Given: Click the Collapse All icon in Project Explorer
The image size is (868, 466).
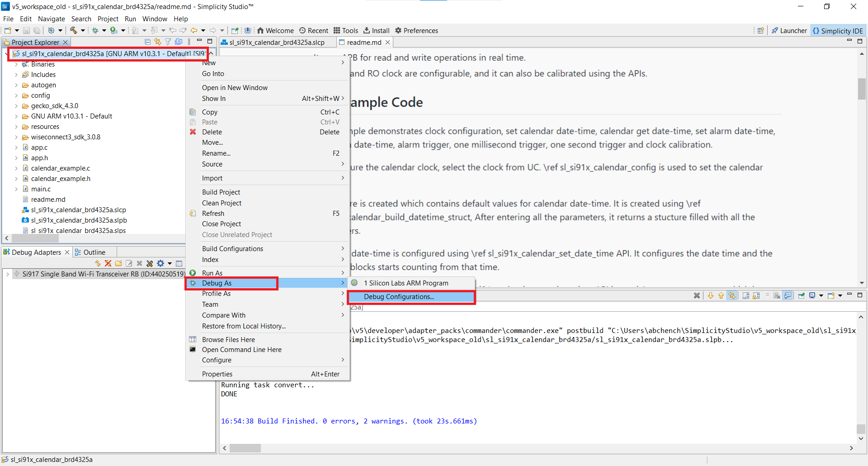Looking at the screenshot, I should (x=147, y=42).
